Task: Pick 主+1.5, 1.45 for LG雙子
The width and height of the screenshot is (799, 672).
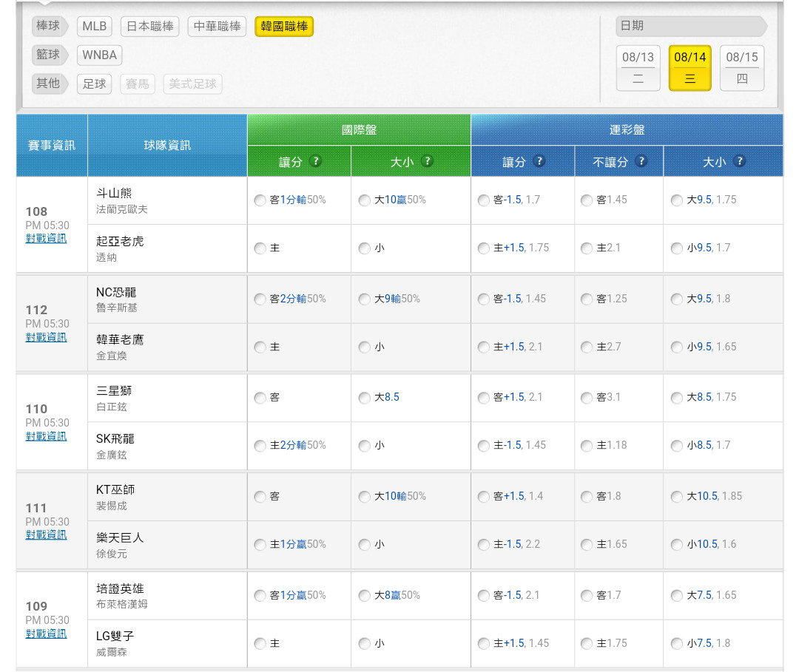Action: click(484, 643)
